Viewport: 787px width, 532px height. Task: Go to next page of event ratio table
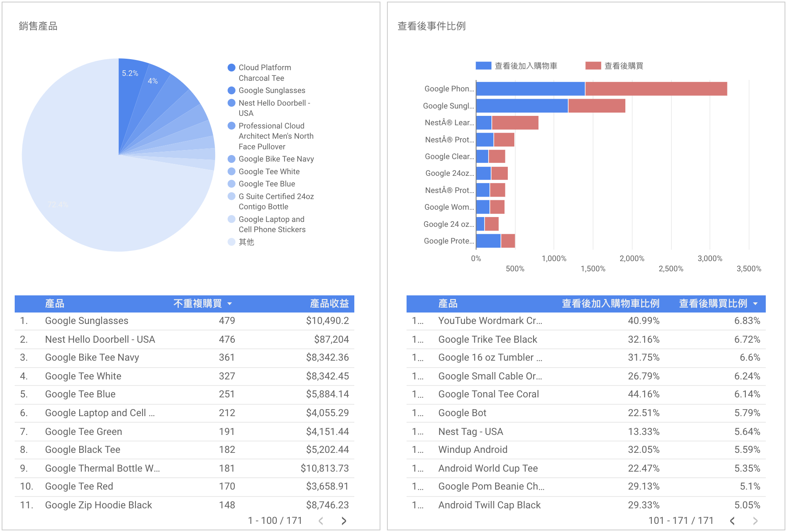(x=755, y=521)
